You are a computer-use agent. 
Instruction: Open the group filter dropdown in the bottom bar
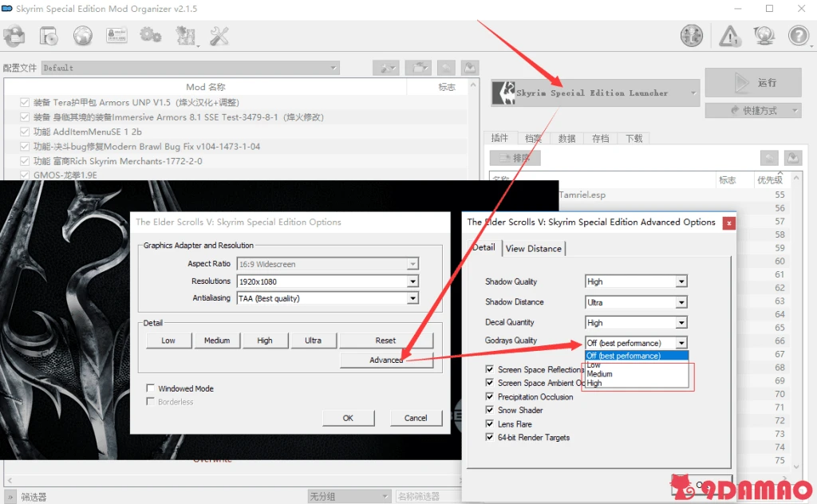pos(349,496)
